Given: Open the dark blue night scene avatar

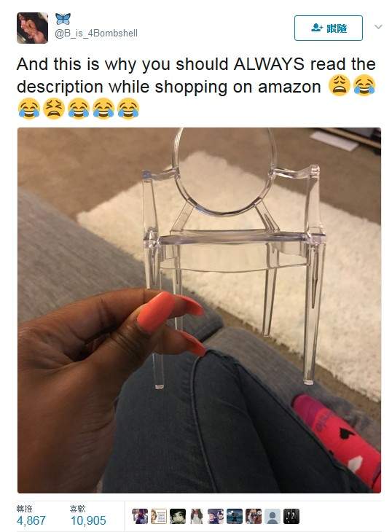Looking at the screenshot, I should coord(235,517).
